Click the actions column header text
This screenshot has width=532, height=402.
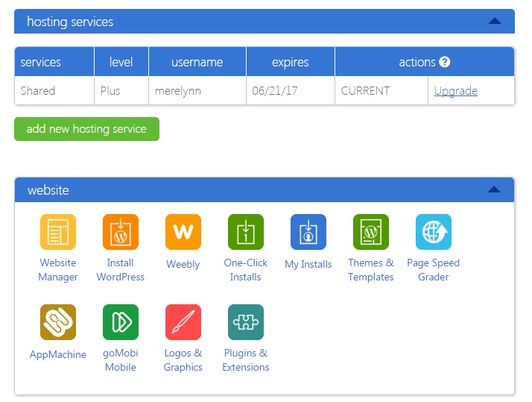417,62
